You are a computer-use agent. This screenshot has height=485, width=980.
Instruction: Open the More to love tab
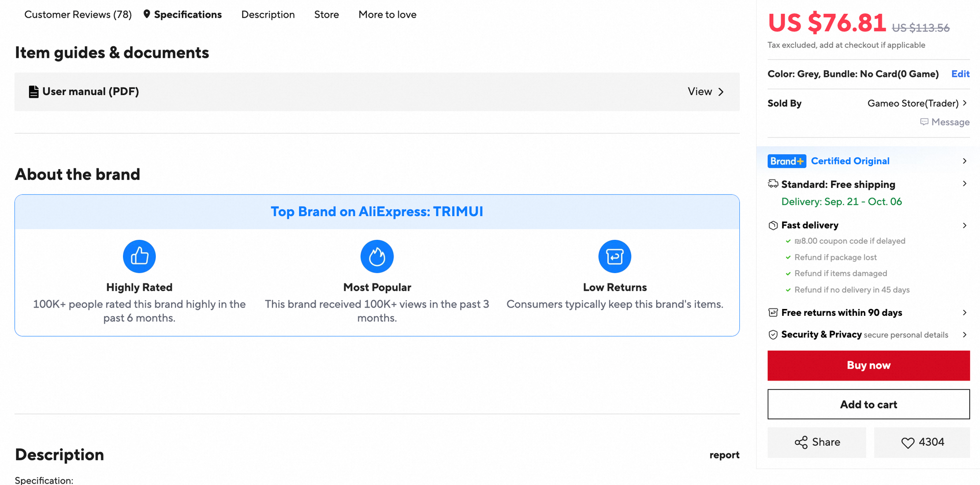(387, 15)
